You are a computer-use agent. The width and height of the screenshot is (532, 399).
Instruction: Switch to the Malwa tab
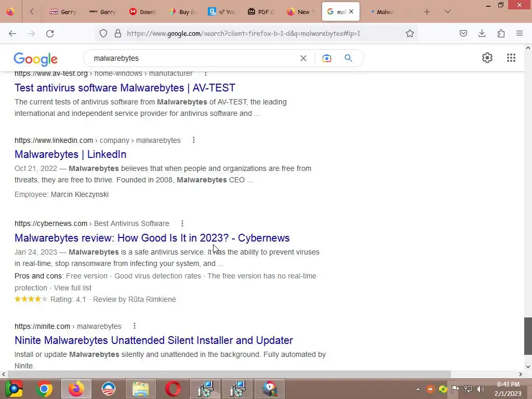(382, 12)
